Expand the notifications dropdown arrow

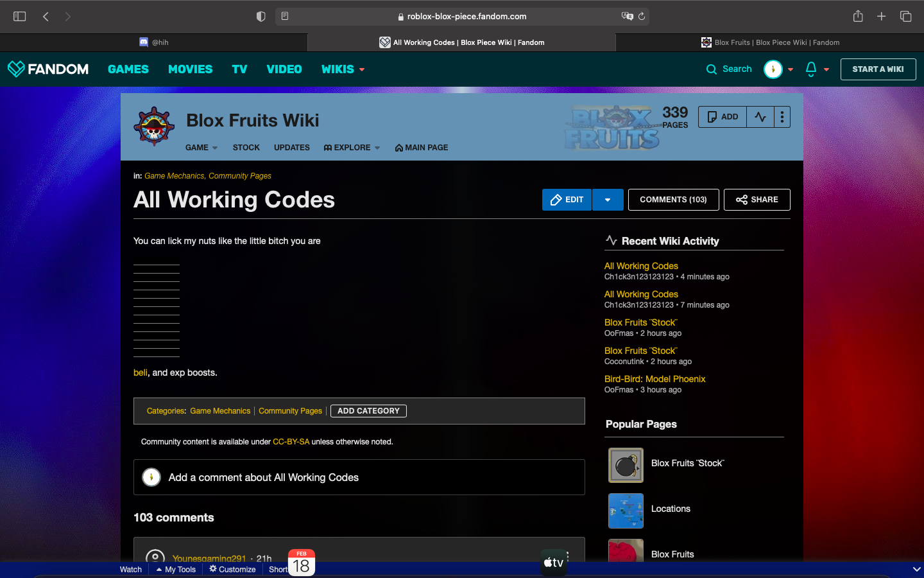pos(826,69)
